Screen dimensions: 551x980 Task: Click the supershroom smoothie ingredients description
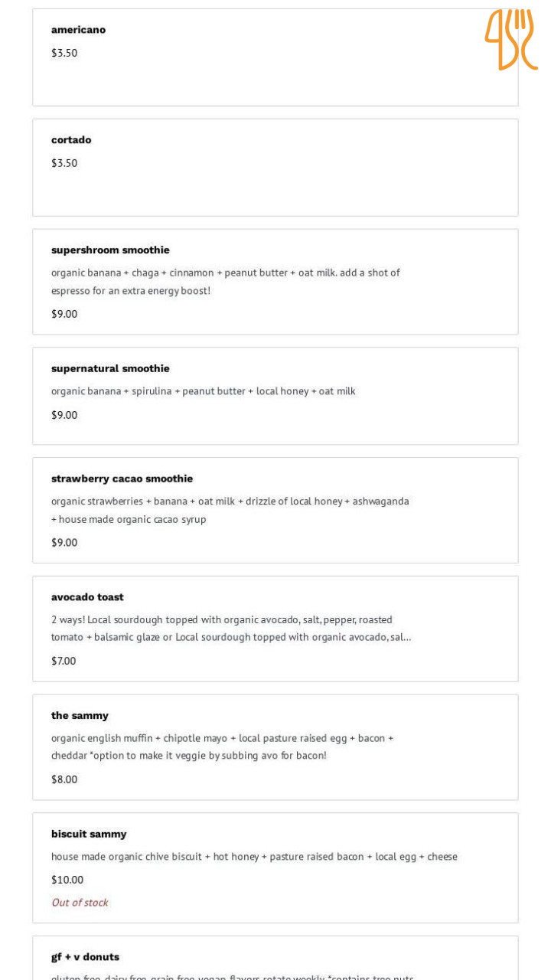click(x=225, y=282)
